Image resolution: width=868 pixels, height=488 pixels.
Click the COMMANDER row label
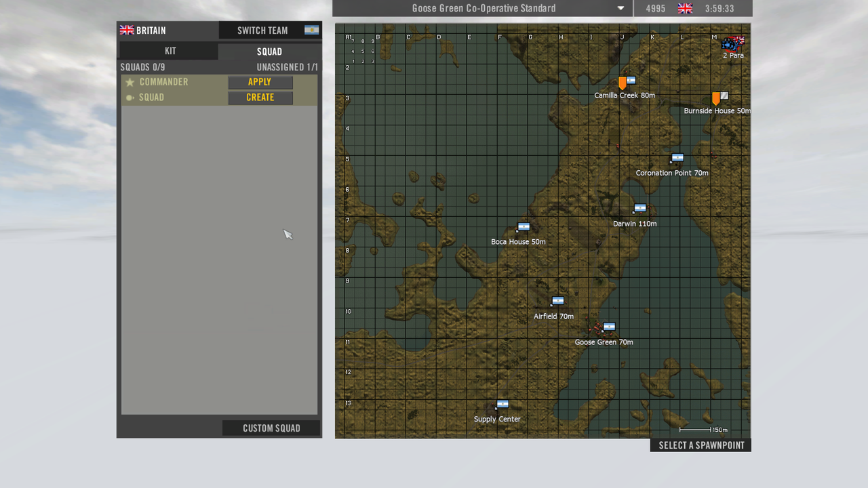click(x=163, y=82)
